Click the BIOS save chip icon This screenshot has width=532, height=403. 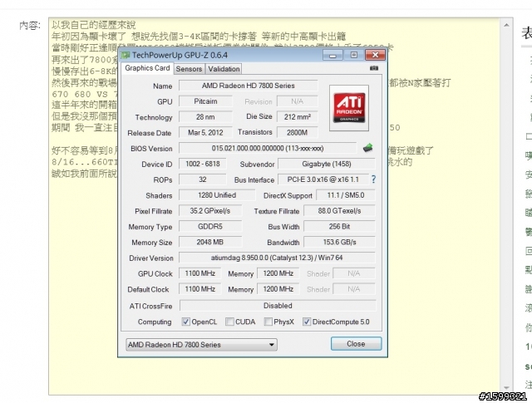click(x=367, y=148)
